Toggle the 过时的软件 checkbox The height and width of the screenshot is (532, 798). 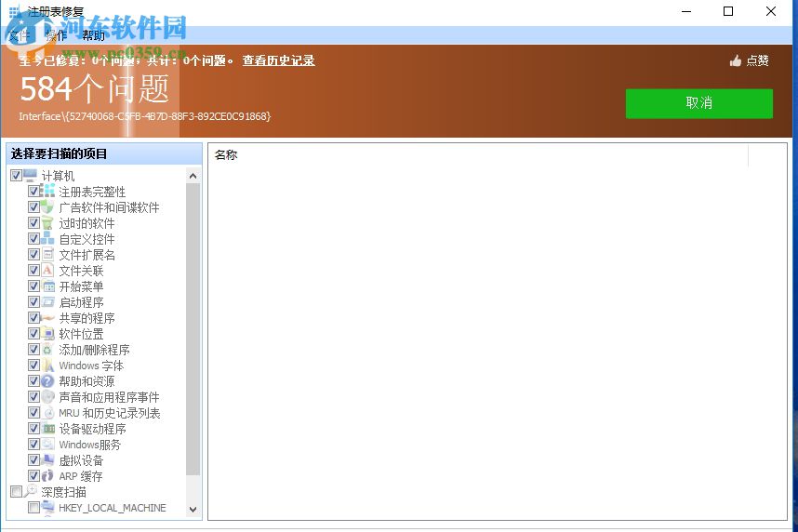pos(33,223)
